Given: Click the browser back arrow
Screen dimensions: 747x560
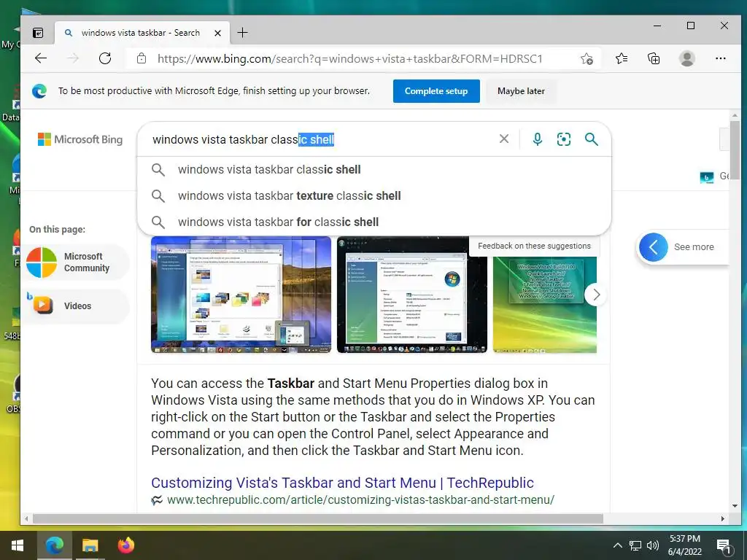Looking at the screenshot, I should coord(41,58).
